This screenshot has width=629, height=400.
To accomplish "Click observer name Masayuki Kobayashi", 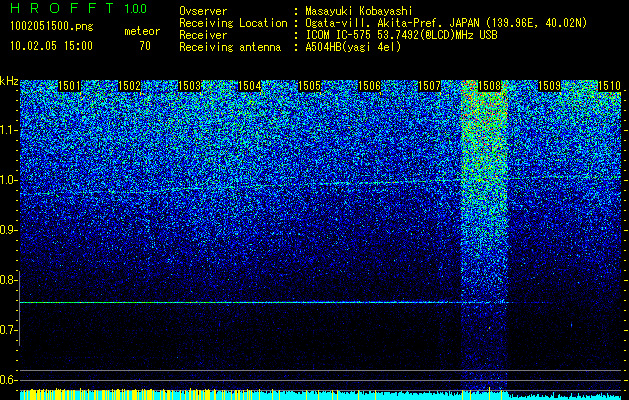I will point(359,12).
